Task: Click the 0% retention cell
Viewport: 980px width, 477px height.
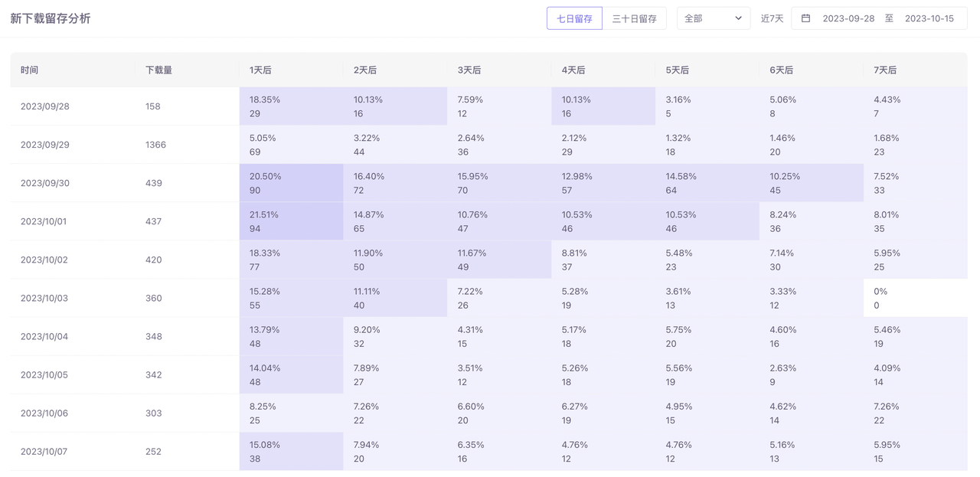Action: click(x=880, y=291)
